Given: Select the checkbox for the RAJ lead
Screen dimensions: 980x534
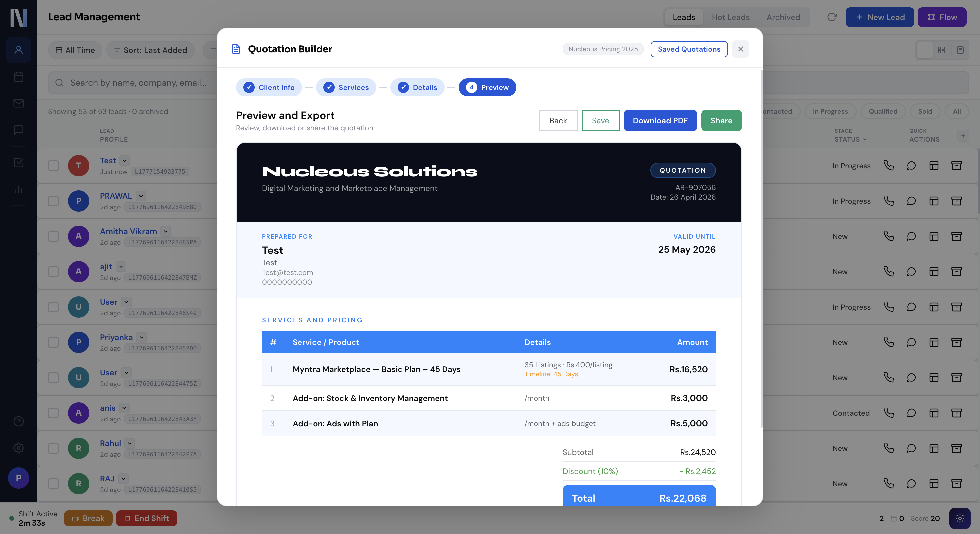Looking at the screenshot, I should click(x=53, y=483).
